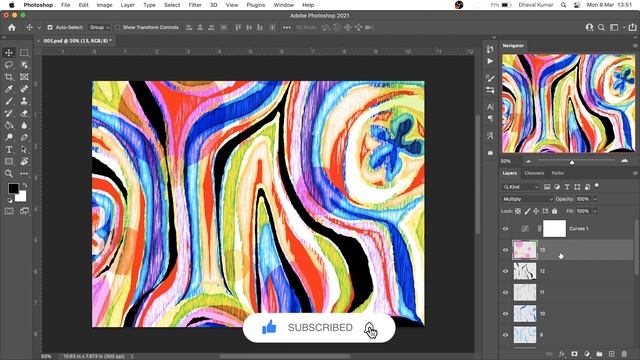Viewport: 640px width, 360px height.
Task: Add a layer style with fx icon
Action: pyautogui.click(x=562, y=354)
